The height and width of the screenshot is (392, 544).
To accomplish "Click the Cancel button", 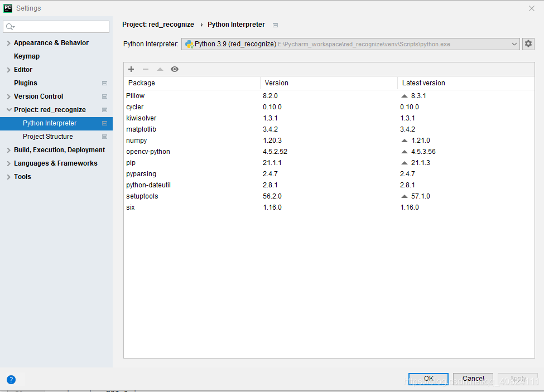I will pos(473,379).
